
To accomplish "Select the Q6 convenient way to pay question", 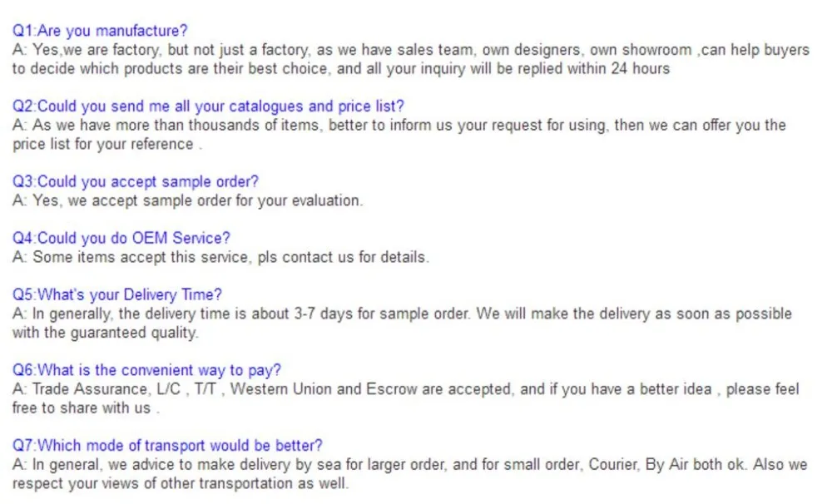I will tap(146, 370).
